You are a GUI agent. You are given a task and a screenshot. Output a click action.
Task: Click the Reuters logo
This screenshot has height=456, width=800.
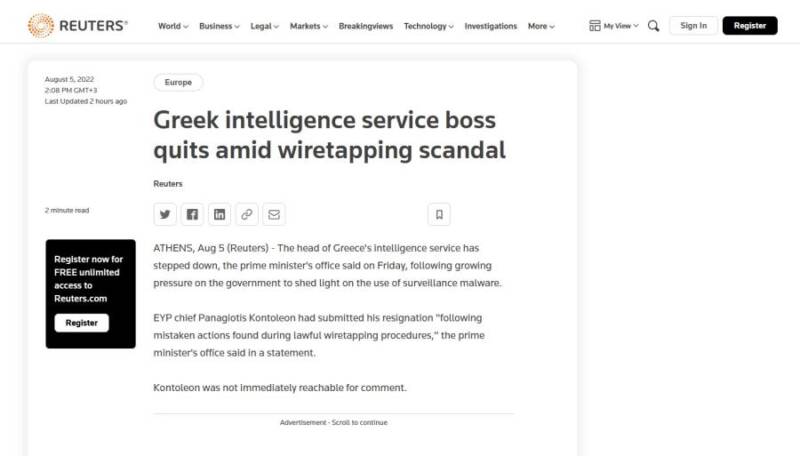tap(78, 26)
